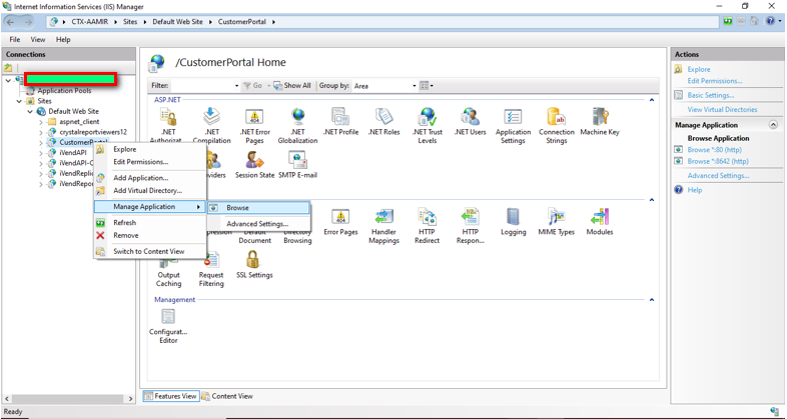Click Edit Permissions in Actions pane
This screenshot has width=787, height=419.
coord(715,81)
